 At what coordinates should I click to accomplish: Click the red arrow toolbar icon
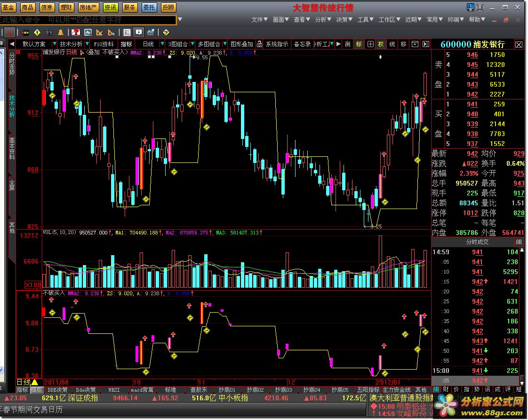coord(9,32)
